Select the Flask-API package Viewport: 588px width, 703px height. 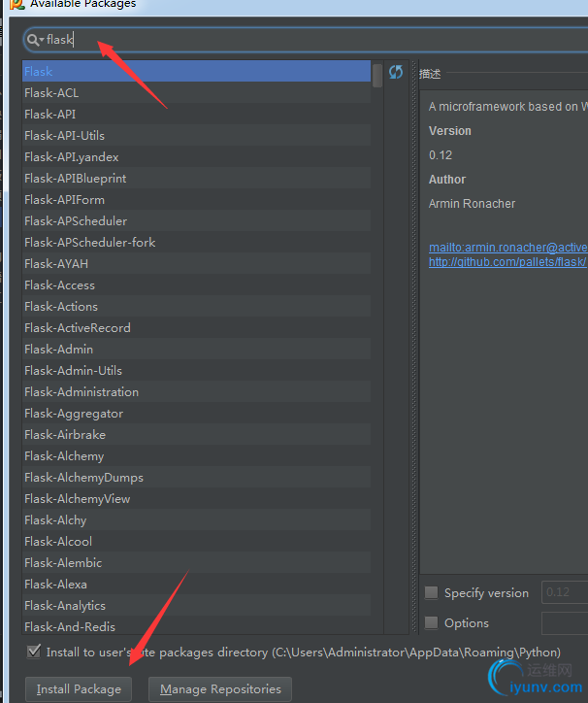196,115
